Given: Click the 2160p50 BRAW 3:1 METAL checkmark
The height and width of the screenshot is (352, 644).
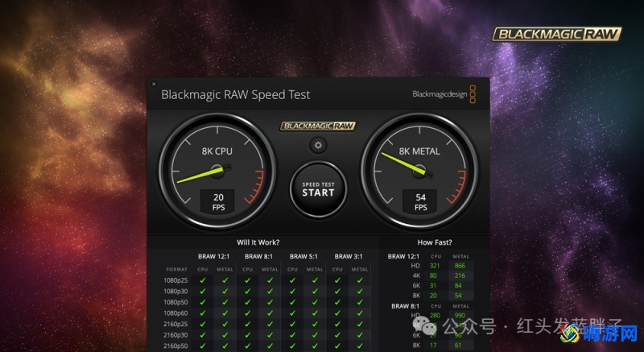Looking at the screenshot, I should point(360,346).
